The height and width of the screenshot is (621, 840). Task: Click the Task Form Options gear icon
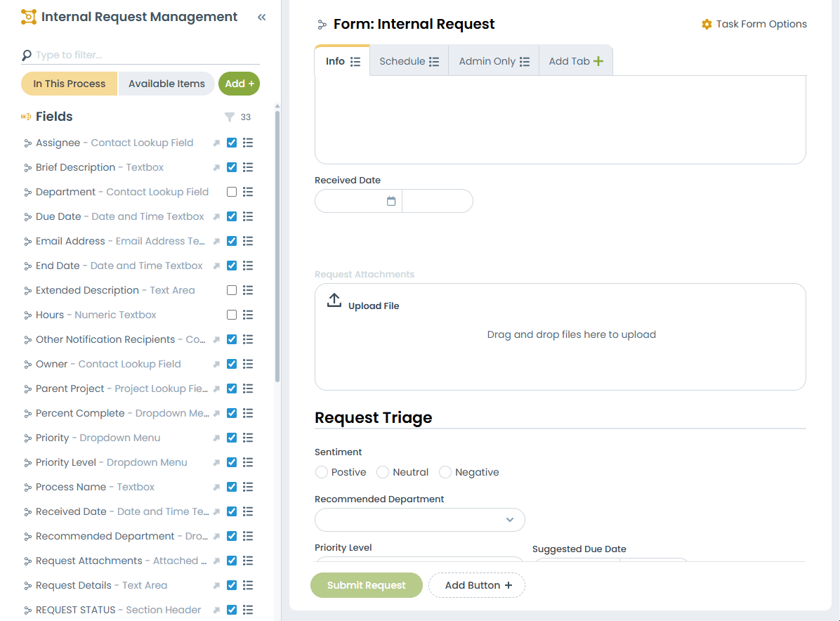(x=707, y=24)
